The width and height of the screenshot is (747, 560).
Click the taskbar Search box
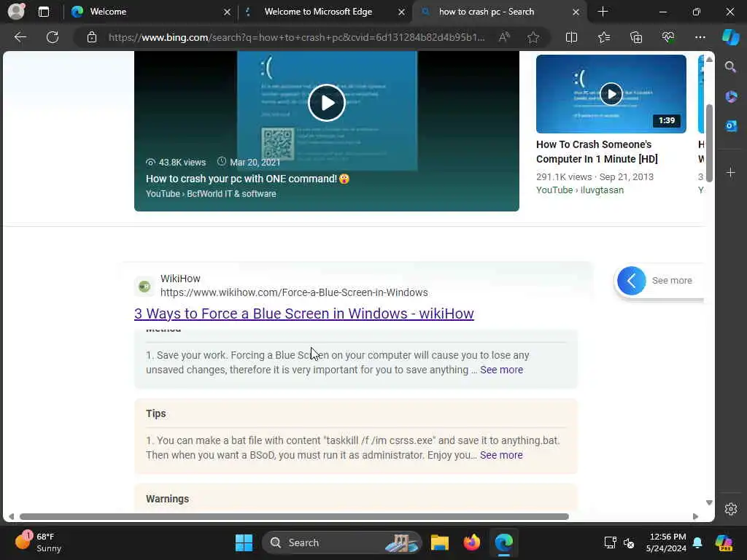click(341, 542)
